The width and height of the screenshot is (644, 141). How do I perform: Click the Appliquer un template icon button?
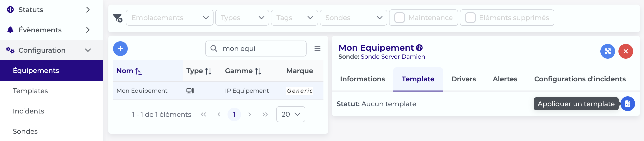628,104
